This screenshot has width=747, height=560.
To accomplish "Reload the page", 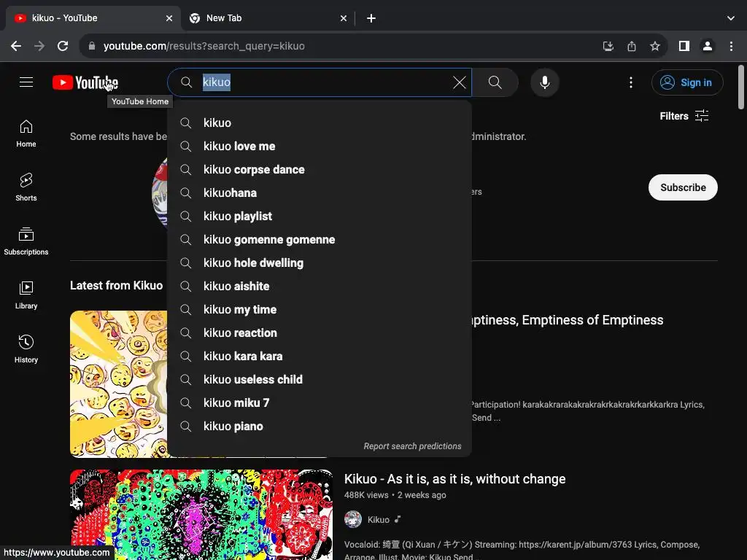I will pos(63,46).
